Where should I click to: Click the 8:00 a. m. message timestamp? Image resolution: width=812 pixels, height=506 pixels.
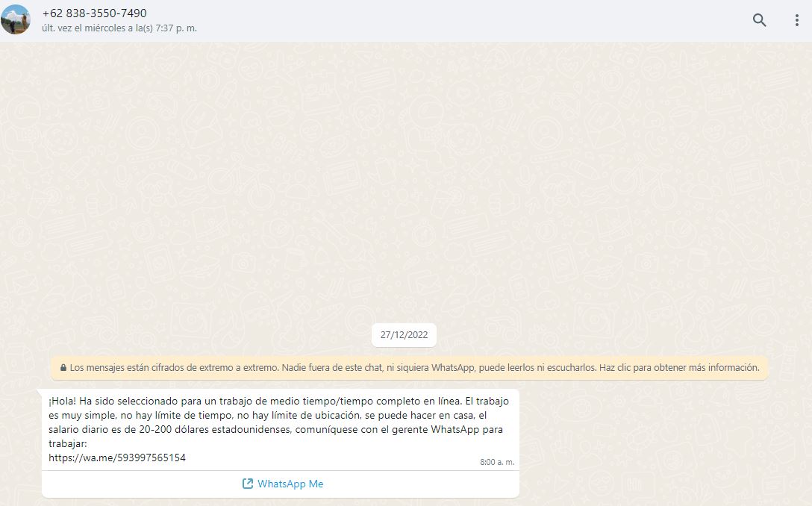(x=497, y=462)
